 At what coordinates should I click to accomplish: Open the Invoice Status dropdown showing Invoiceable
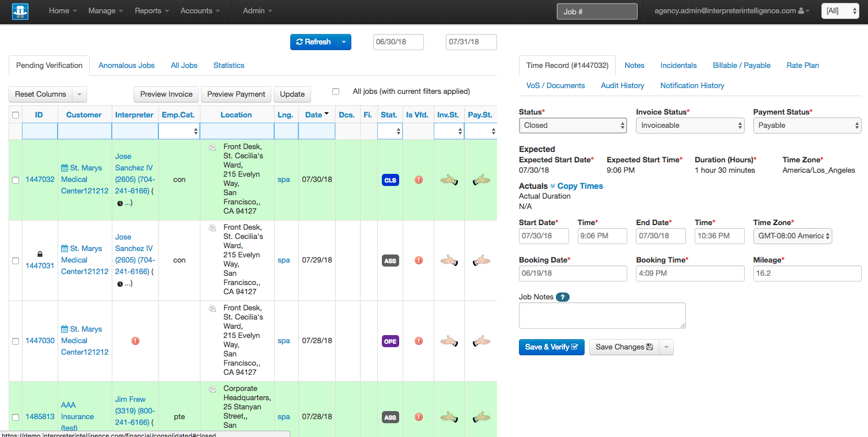(x=690, y=125)
